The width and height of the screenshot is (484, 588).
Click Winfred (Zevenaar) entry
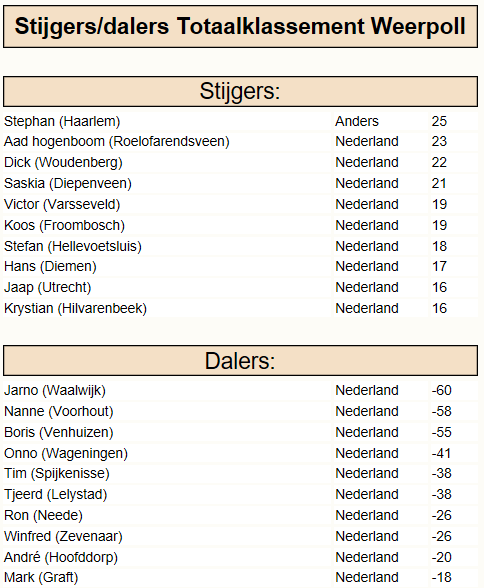coord(63,537)
